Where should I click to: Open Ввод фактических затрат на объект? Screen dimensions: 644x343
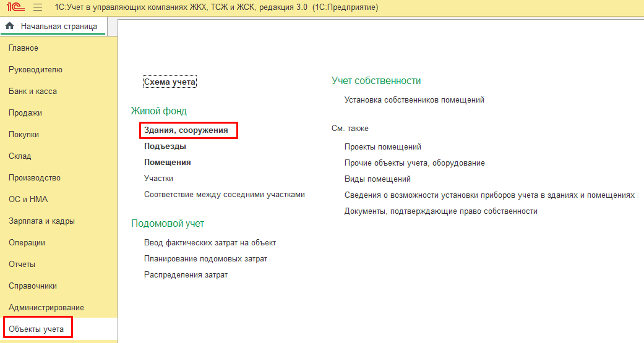(210, 243)
